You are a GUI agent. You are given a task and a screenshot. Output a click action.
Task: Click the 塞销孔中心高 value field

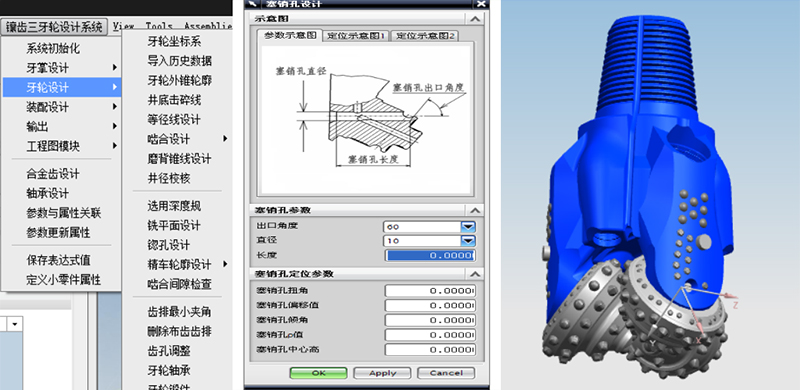[430, 350]
